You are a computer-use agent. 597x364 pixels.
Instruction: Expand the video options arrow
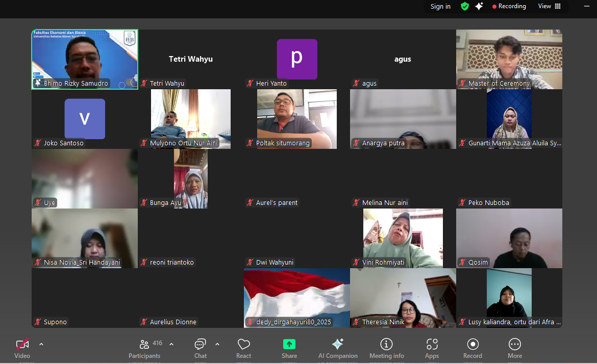tap(41, 344)
